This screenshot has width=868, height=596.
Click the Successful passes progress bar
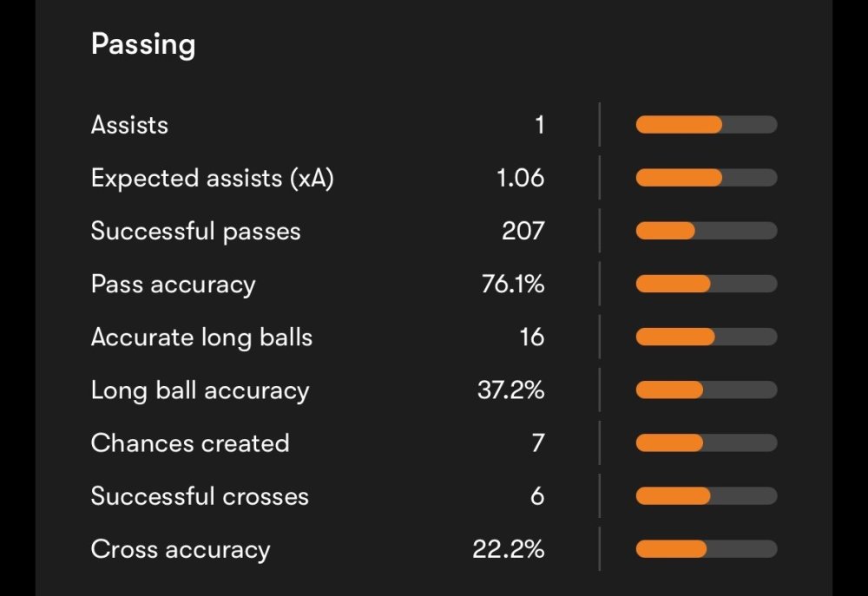click(x=706, y=232)
